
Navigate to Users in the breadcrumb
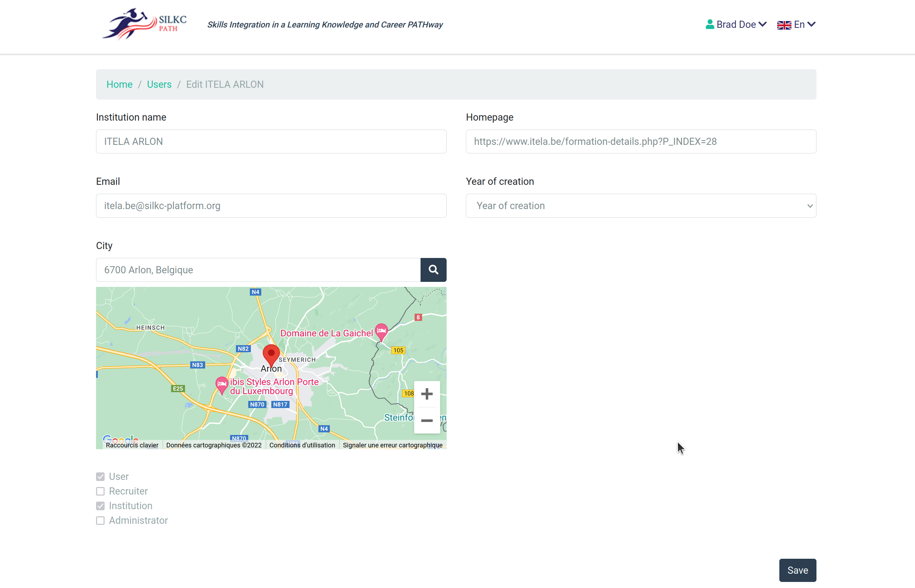(159, 84)
